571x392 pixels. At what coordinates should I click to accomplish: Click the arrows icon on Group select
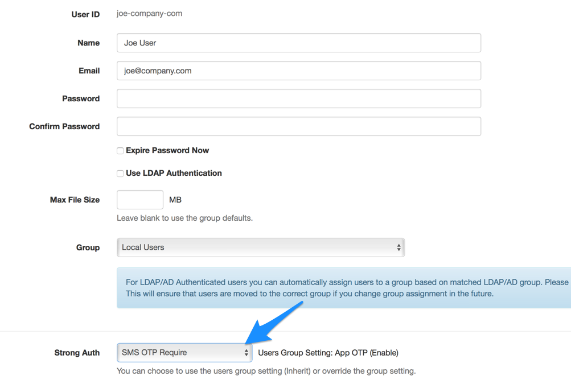click(x=399, y=247)
